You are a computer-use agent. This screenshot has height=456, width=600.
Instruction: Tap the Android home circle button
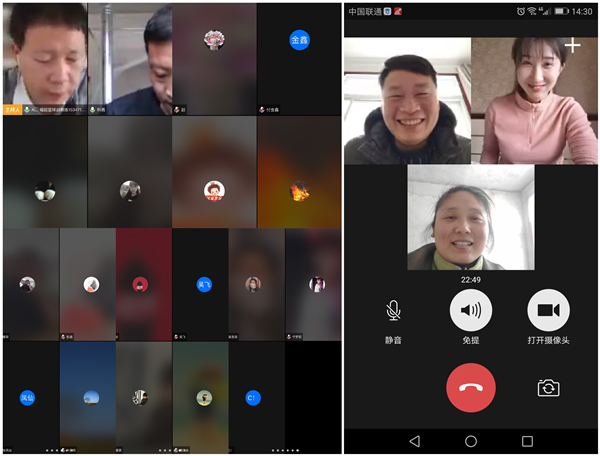470,441
